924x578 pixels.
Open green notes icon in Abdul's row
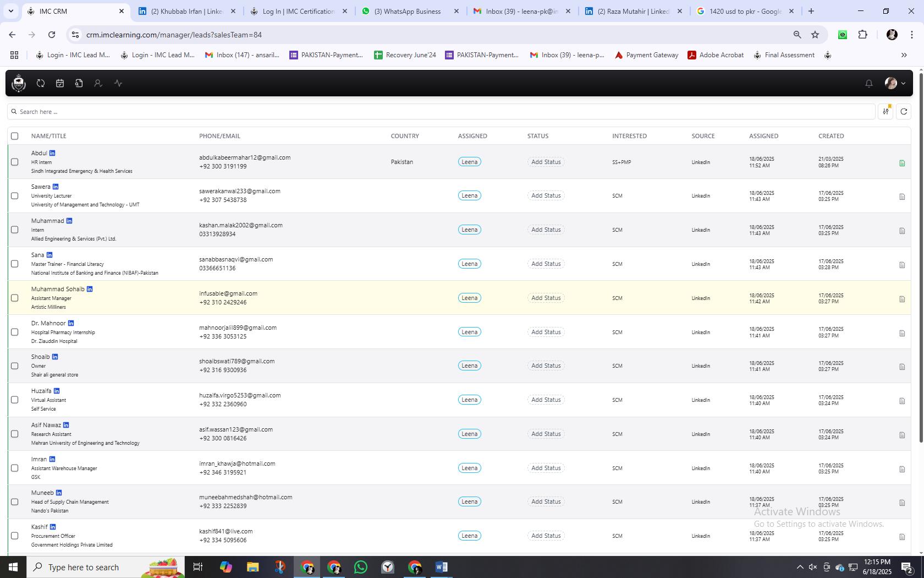coord(902,163)
